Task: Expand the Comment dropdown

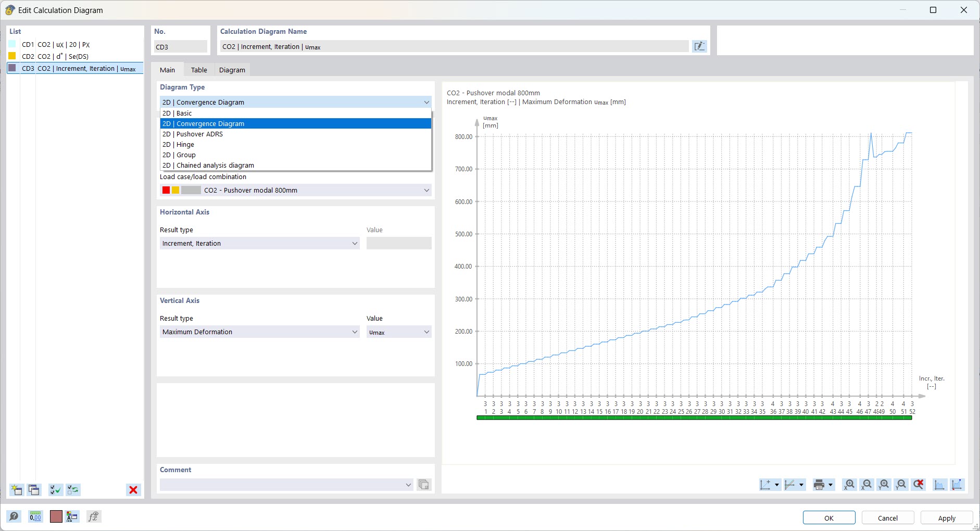Action: coord(408,485)
